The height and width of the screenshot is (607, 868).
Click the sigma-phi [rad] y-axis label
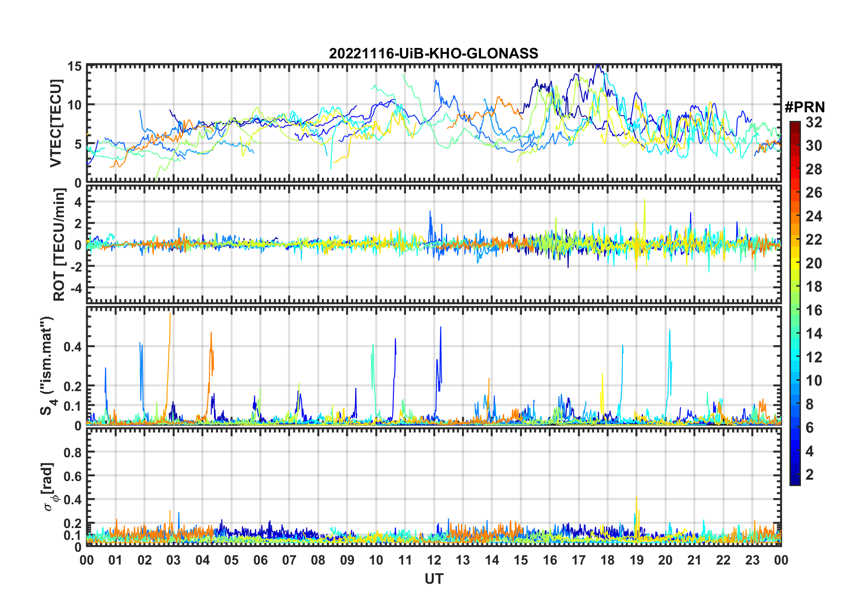click(49, 487)
